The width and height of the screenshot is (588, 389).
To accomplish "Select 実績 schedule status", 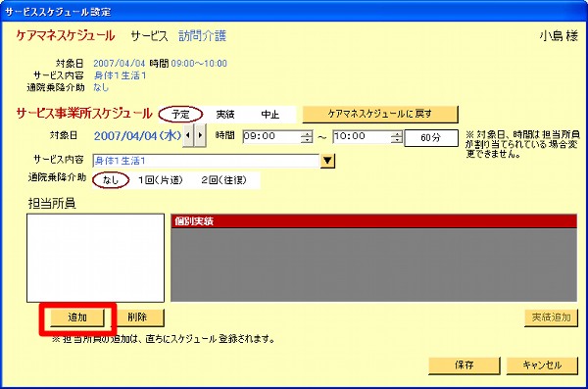I will (225, 115).
